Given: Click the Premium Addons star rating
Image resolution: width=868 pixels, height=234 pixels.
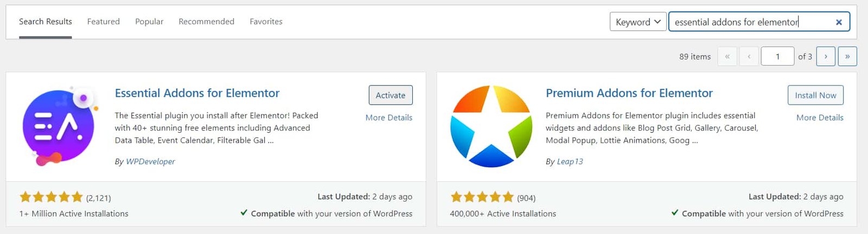Looking at the screenshot, I should [482, 197].
